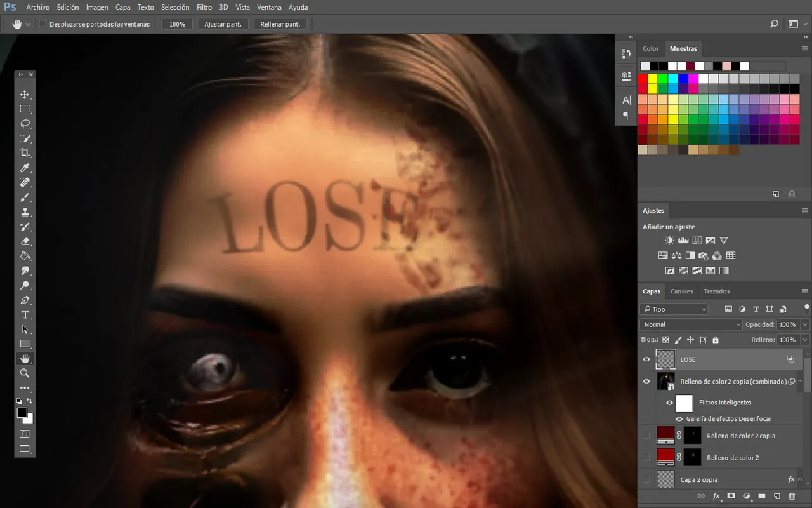This screenshot has height=508, width=812.
Task: Click the Rellenar pant. button
Action: click(x=280, y=24)
